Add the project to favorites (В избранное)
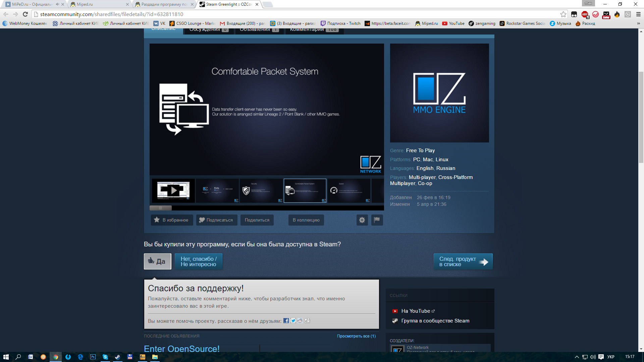The width and height of the screenshot is (644, 362). pyautogui.click(x=172, y=220)
